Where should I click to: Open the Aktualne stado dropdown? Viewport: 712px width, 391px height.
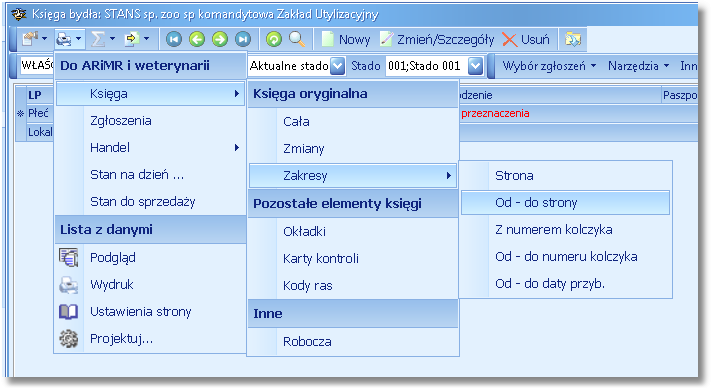point(337,66)
